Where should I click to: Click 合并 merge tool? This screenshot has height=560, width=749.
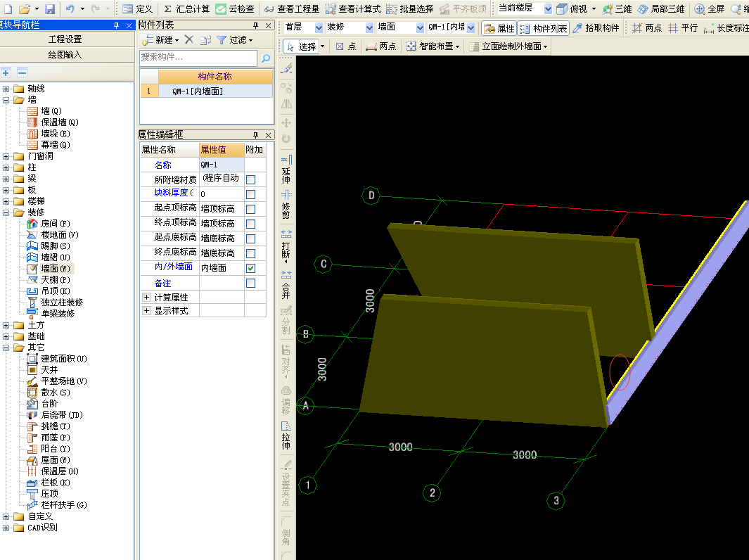click(x=286, y=284)
